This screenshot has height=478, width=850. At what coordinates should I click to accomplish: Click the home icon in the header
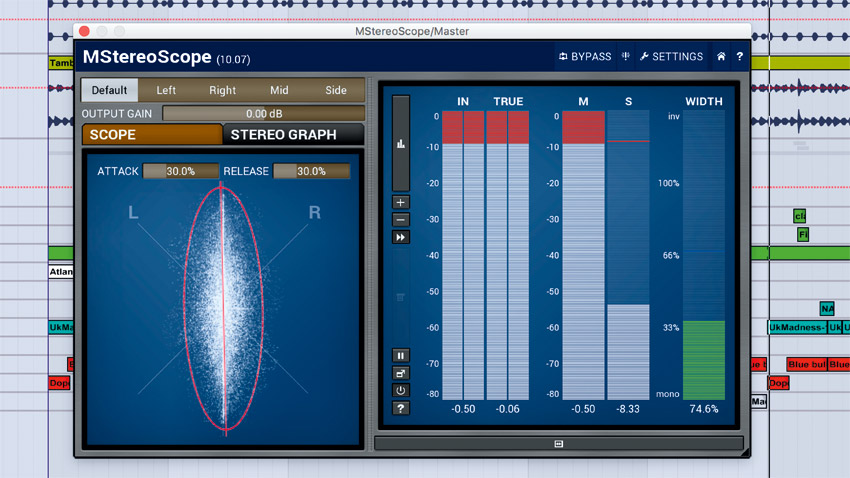pyautogui.click(x=721, y=56)
